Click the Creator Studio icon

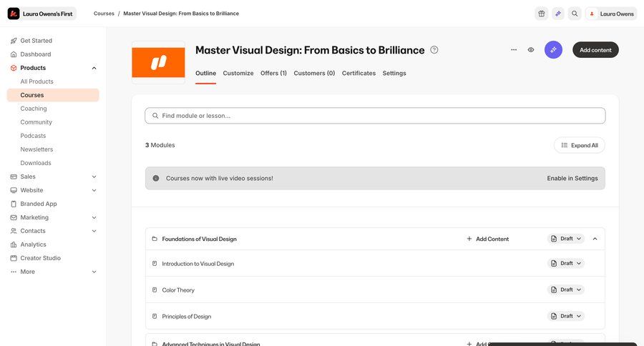pos(14,258)
